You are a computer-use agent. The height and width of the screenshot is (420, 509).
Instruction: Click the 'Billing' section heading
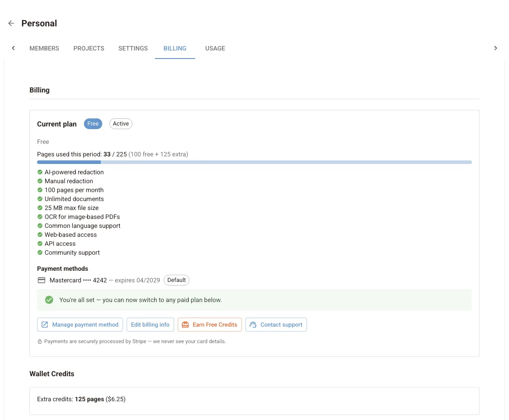(x=40, y=90)
